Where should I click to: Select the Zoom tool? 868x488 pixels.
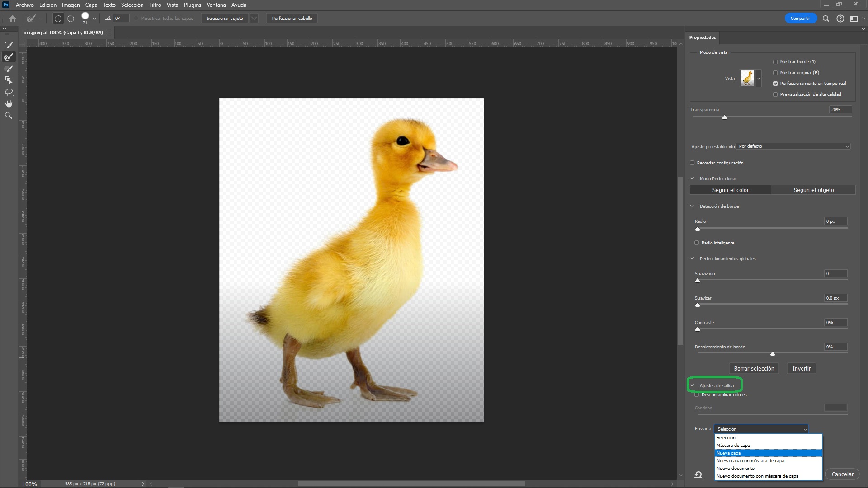[9, 115]
